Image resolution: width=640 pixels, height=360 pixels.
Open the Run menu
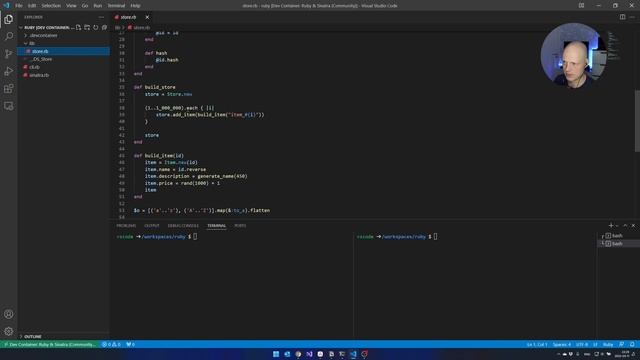coord(98,6)
